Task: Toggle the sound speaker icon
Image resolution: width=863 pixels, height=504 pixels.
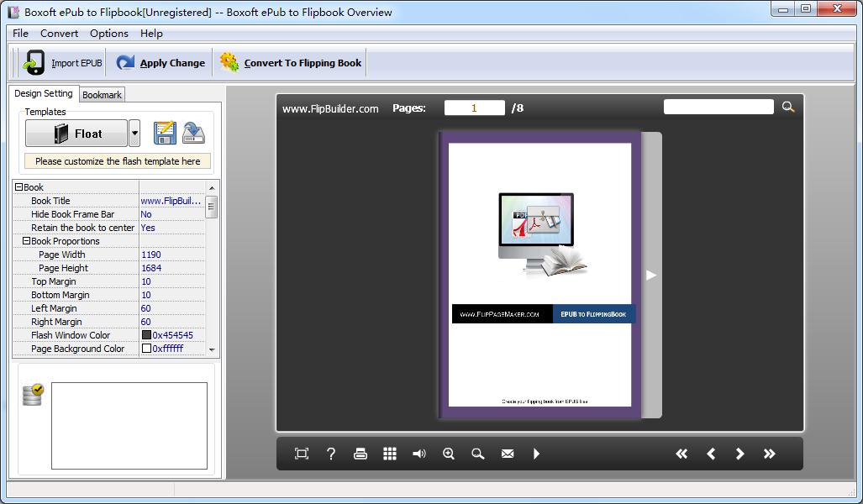Action: [419, 454]
